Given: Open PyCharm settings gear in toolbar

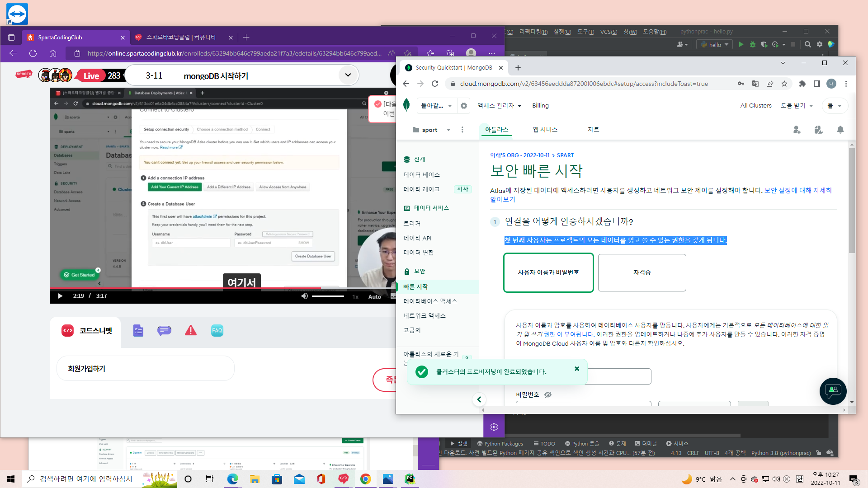Looking at the screenshot, I should [820, 44].
